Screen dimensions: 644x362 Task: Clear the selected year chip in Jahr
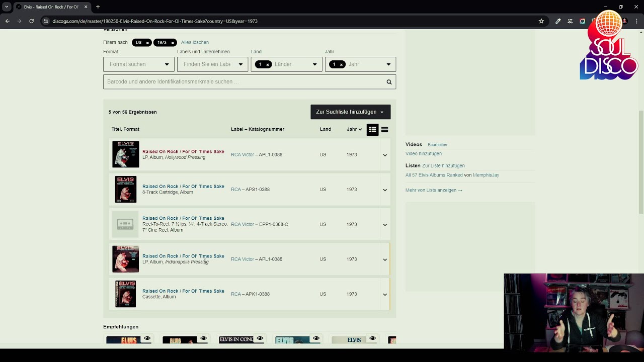[341, 64]
